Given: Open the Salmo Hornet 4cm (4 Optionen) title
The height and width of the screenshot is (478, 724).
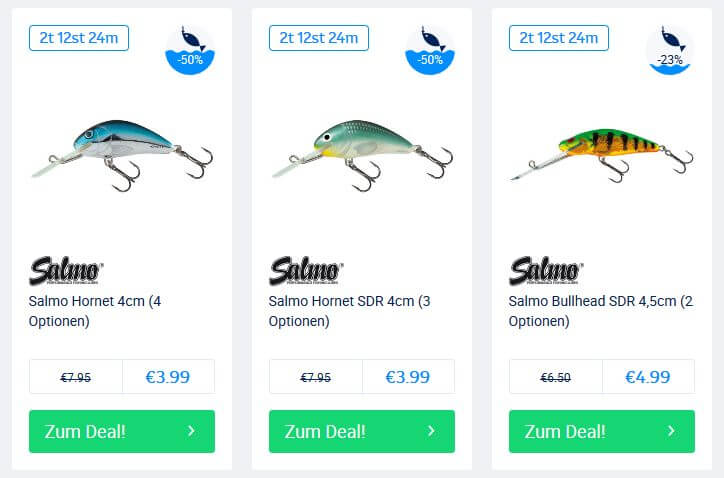Looking at the screenshot, I should pos(95,311).
